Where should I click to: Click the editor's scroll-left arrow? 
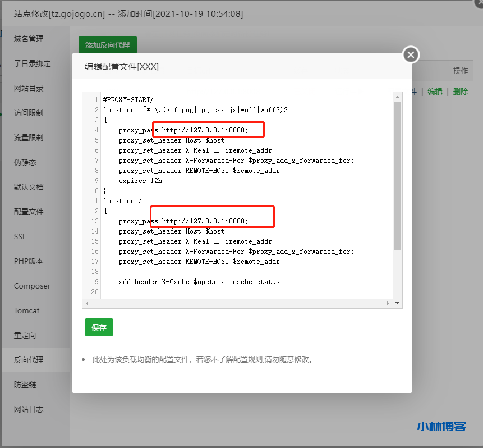click(x=87, y=303)
